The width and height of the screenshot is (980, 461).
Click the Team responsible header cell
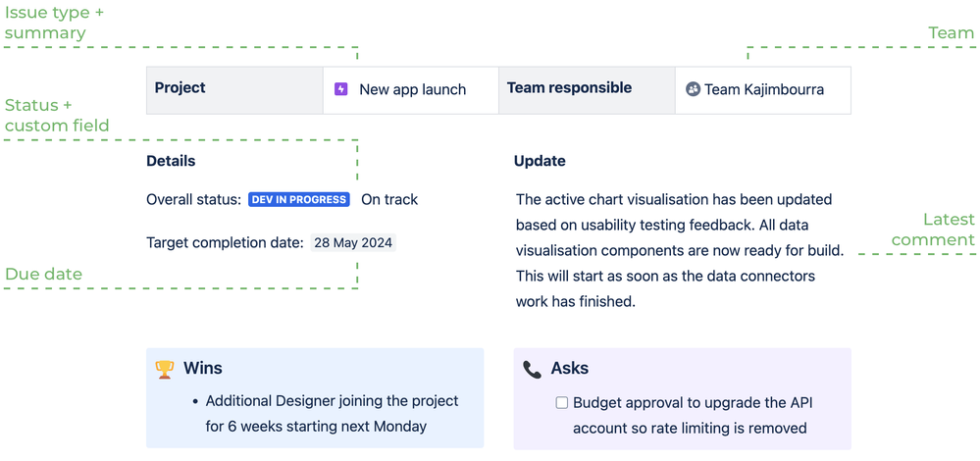point(569,88)
